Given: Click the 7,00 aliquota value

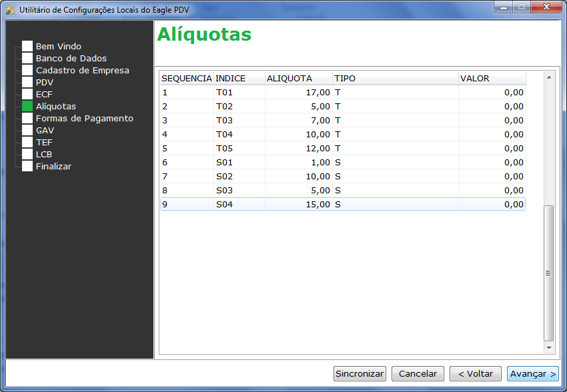Looking at the screenshot, I should 320,120.
